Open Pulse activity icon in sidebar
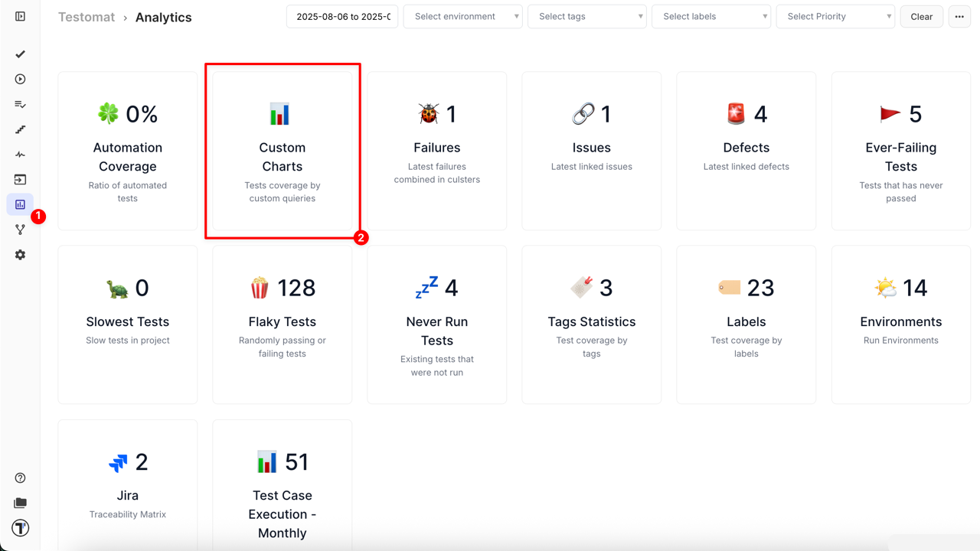This screenshot has width=980, height=551. pyautogui.click(x=21, y=155)
